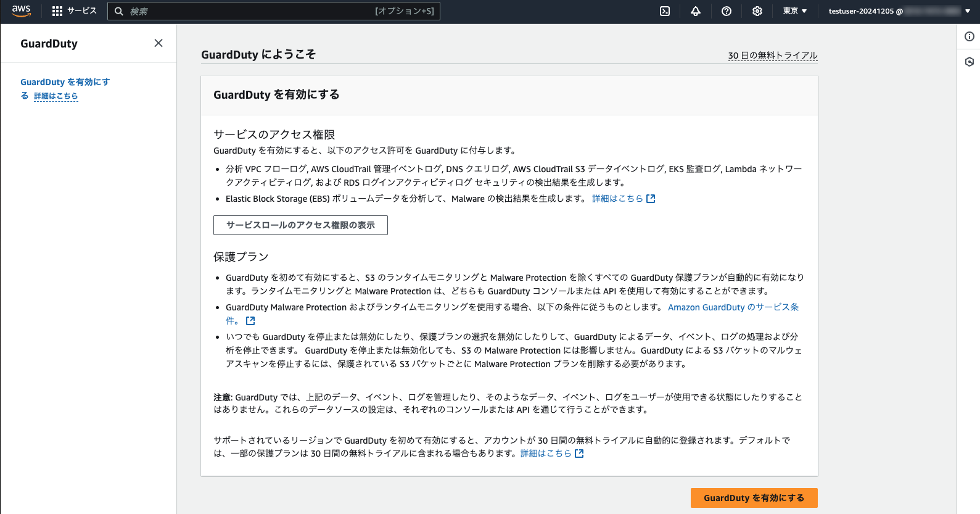
Task: Select the GuardDuty にようこそ page title
Action: pos(258,54)
